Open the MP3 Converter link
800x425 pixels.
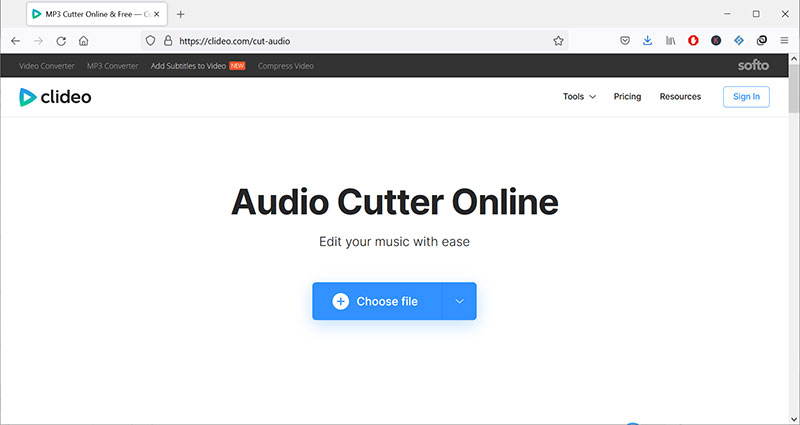tap(112, 66)
